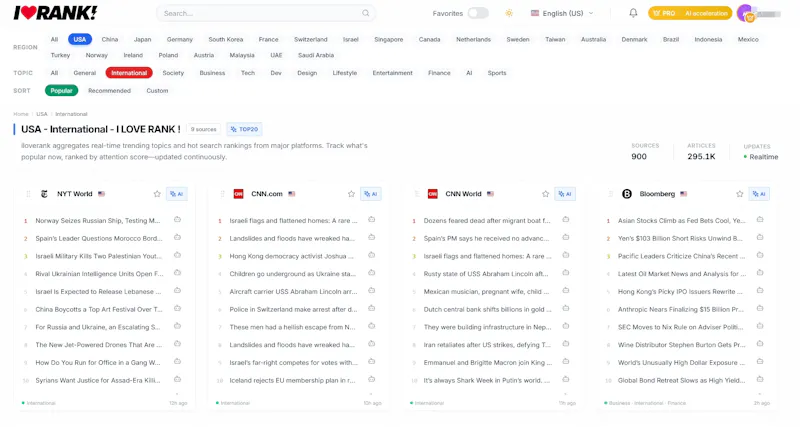Image resolution: width=800 pixels, height=427 pixels.
Task: Favorite CNN.com with star icon
Action: click(351, 194)
